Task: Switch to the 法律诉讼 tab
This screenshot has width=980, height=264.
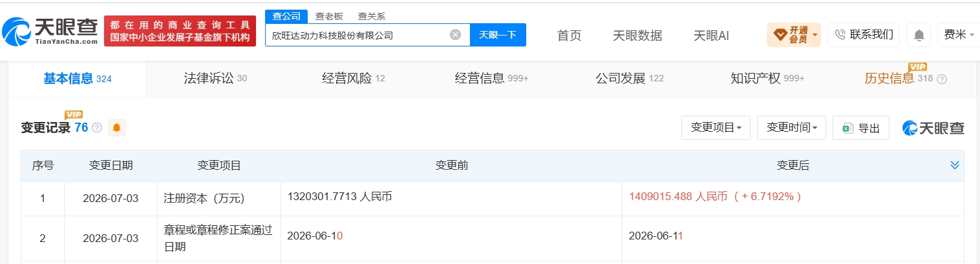Action: (215, 79)
